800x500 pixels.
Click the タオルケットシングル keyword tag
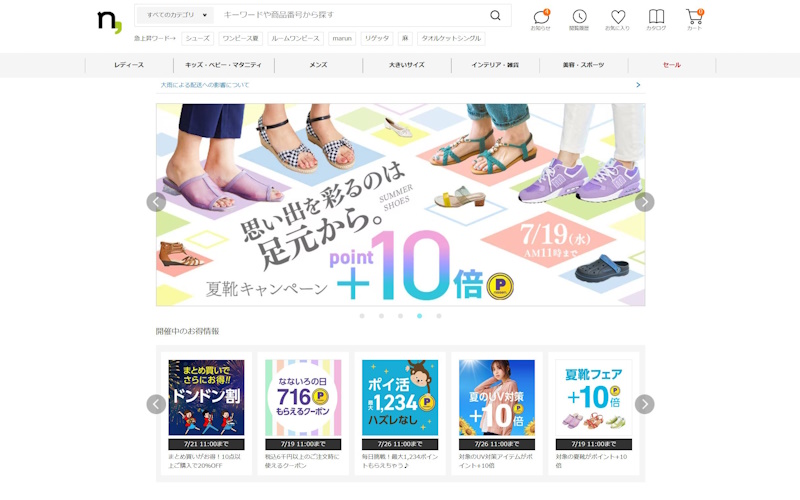pyautogui.click(x=451, y=38)
